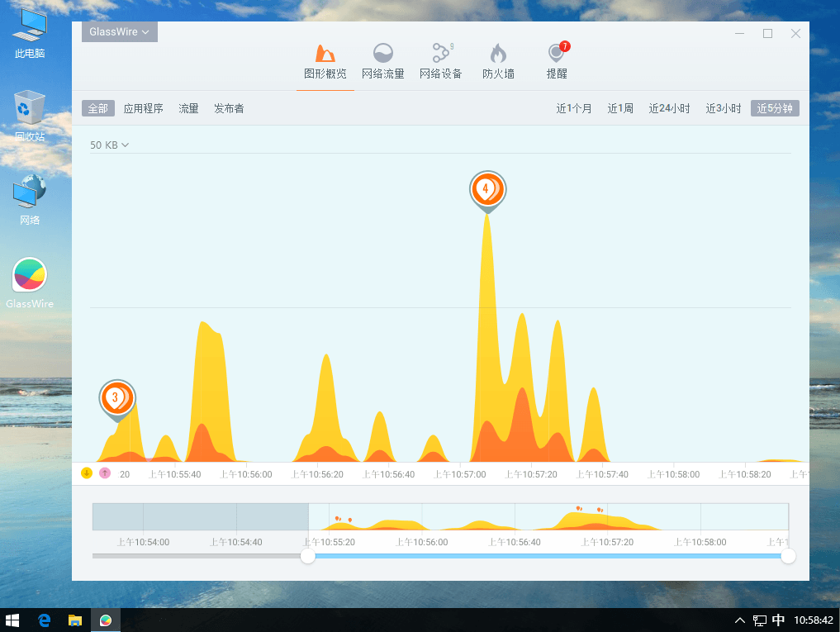Open the taskbar clock 10:58:42
The width and height of the screenshot is (840, 632).
click(x=814, y=620)
